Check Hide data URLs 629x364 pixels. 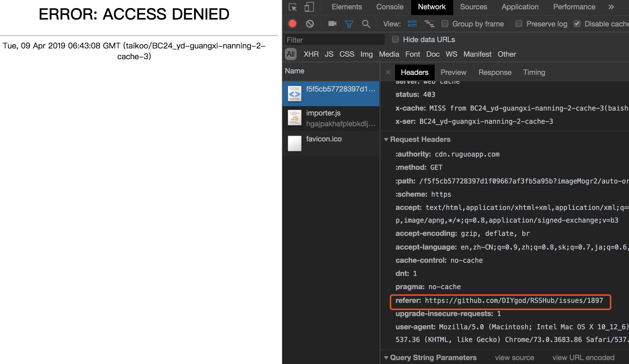click(x=395, y=39)
